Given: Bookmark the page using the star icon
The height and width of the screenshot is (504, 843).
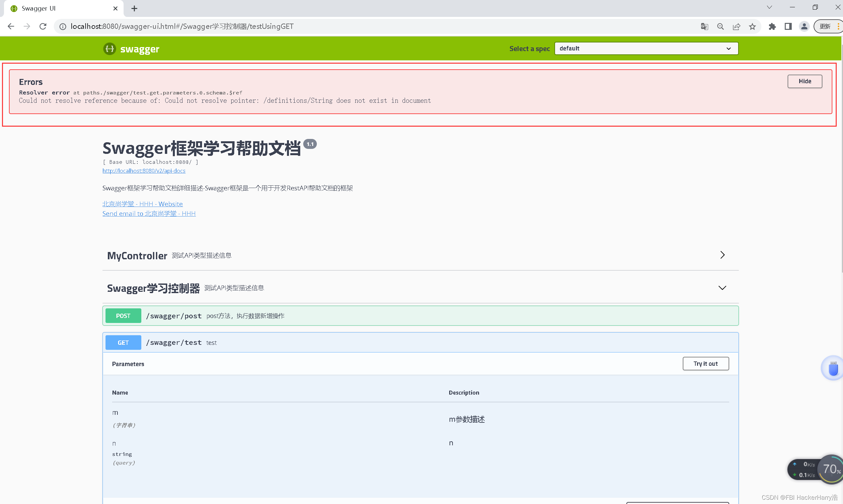Looking at the screenshot, I should click(x=752, y=26).
